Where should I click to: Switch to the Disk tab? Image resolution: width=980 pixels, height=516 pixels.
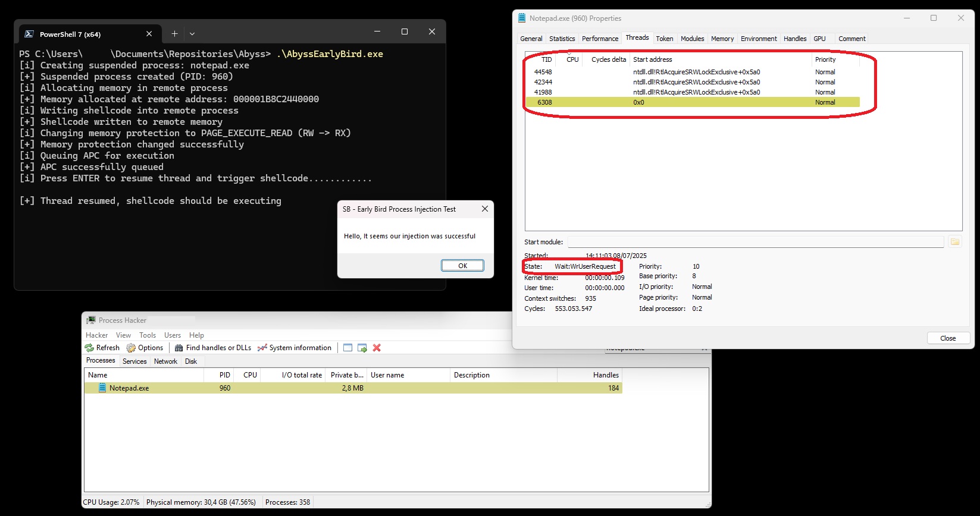point(191,361)
